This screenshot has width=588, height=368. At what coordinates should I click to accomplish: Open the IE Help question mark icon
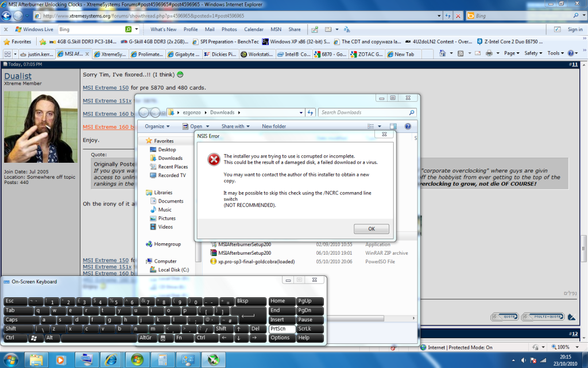pyautogui.click(x=571, y=53)
